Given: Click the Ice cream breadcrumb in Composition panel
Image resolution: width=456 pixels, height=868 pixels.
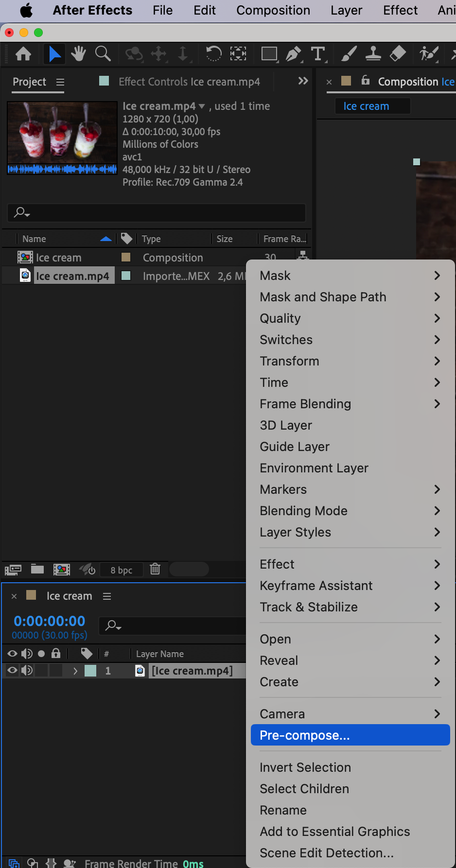Looking at the screenshot, I should pyautogui.click(x=366, y=106).
